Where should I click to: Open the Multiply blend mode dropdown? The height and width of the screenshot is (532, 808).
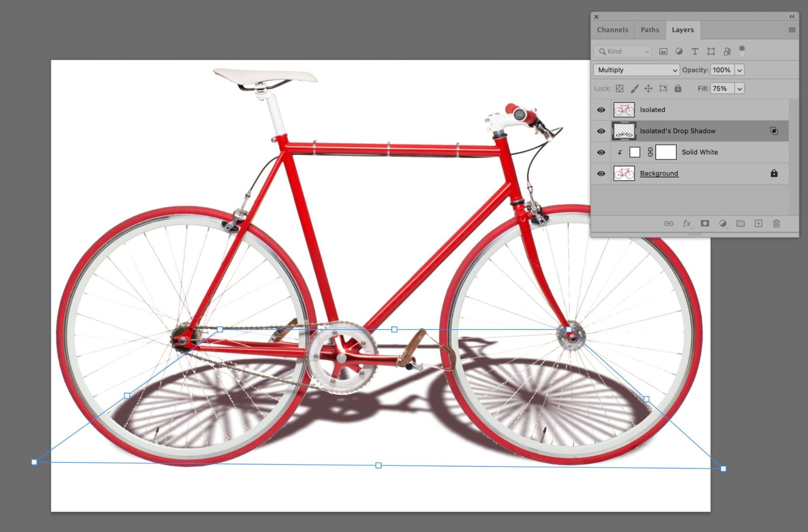coord(636,70)
